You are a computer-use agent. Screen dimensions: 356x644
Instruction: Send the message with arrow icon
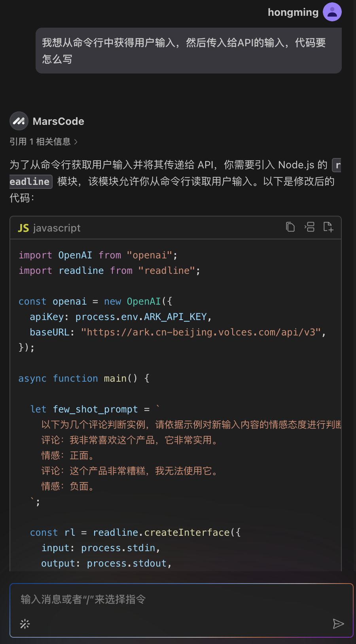[x=338, y=624]
